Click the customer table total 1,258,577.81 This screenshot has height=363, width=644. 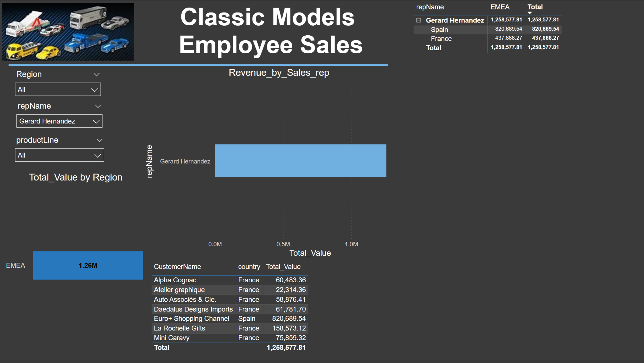pyautogui.click(x=286, y=347)
